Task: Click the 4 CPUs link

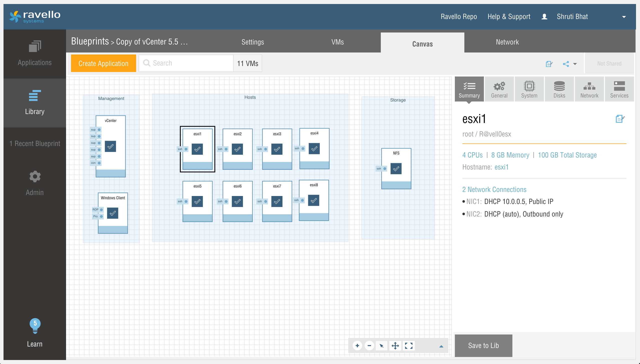Action: point(472,155)
